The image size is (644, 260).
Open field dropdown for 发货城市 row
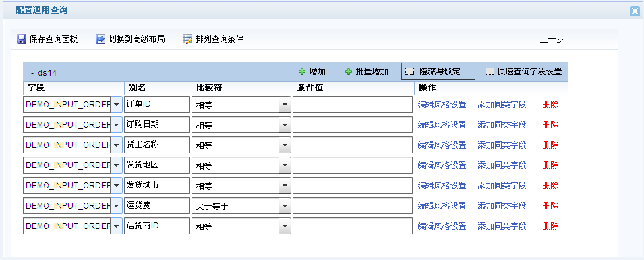(x=117, y=186)
